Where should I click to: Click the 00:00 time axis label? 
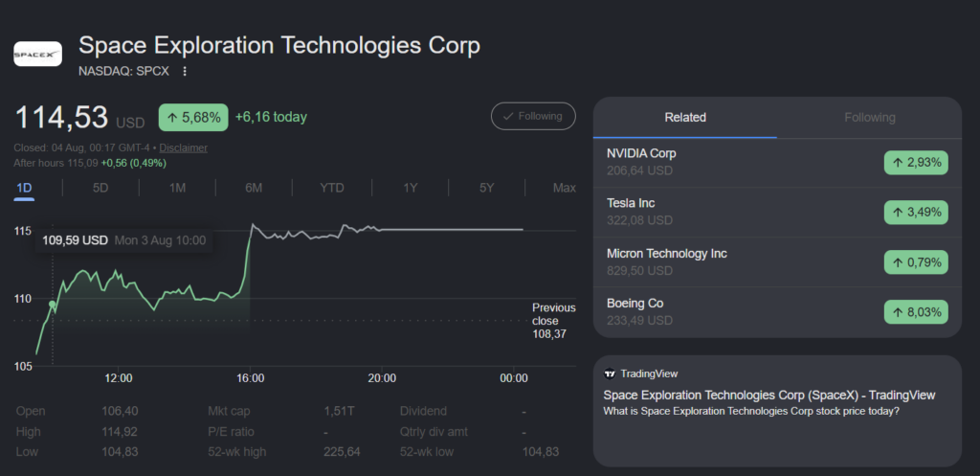pos(514,378)
